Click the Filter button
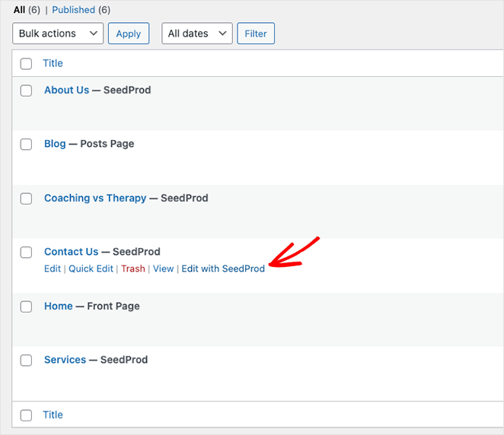The height and width of the screenshot is (435, 504). tap(256, 33)
